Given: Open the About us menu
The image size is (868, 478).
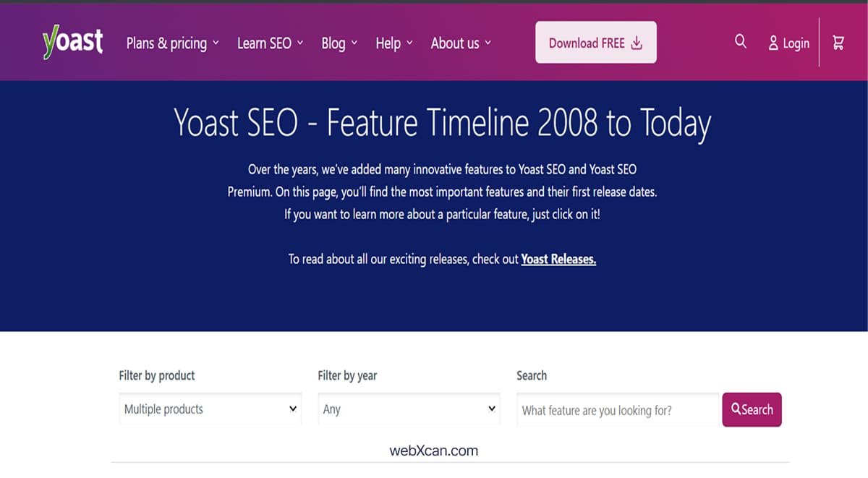Looking at the screenshot, I should click(x=461, y=43).
